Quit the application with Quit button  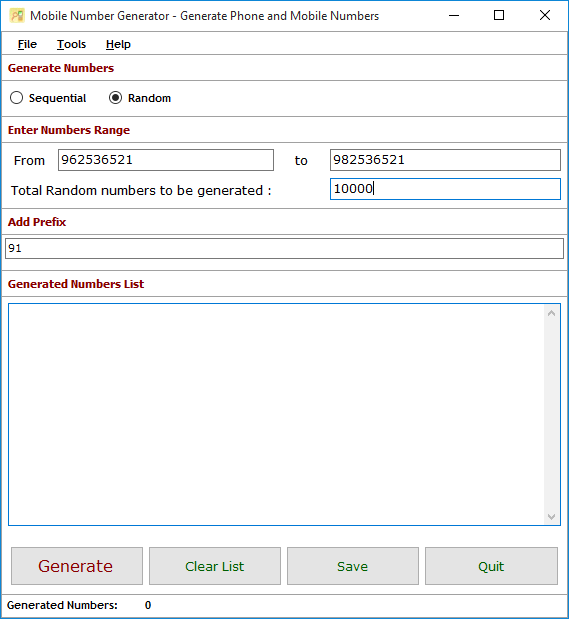coord(491,566)
